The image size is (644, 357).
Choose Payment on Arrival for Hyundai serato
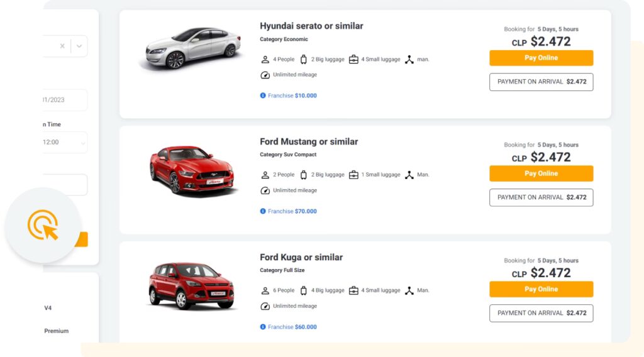pyautogui.click(x=541, y=82)
